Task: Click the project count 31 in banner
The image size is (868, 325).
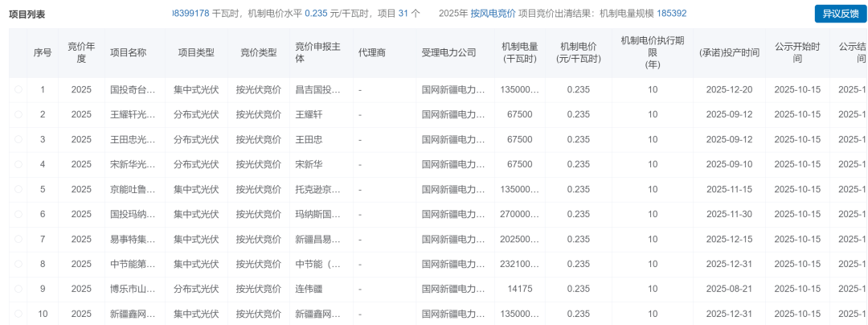Action: [403, 14]
